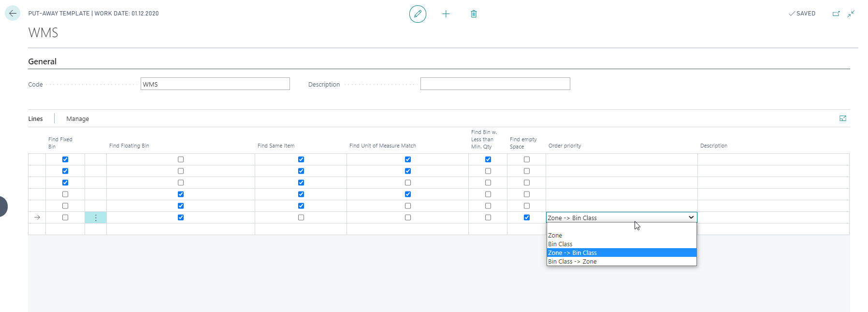Choose 'Zone' from the Order priority list

pos(622,236)
